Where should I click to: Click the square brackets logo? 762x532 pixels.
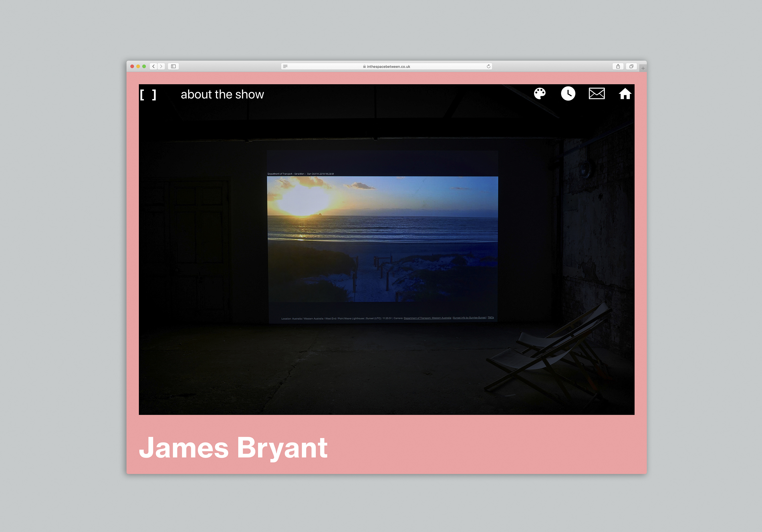click(x=148, y=95)
